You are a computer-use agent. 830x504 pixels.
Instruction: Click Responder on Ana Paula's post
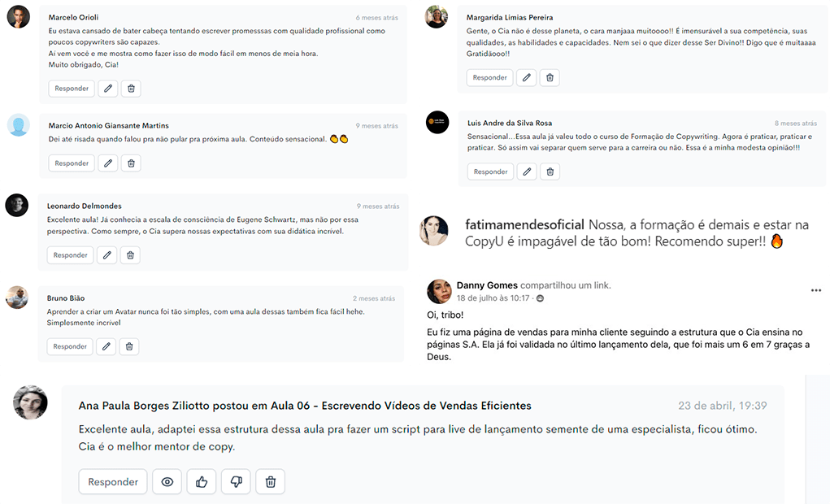tap(113, 482)
